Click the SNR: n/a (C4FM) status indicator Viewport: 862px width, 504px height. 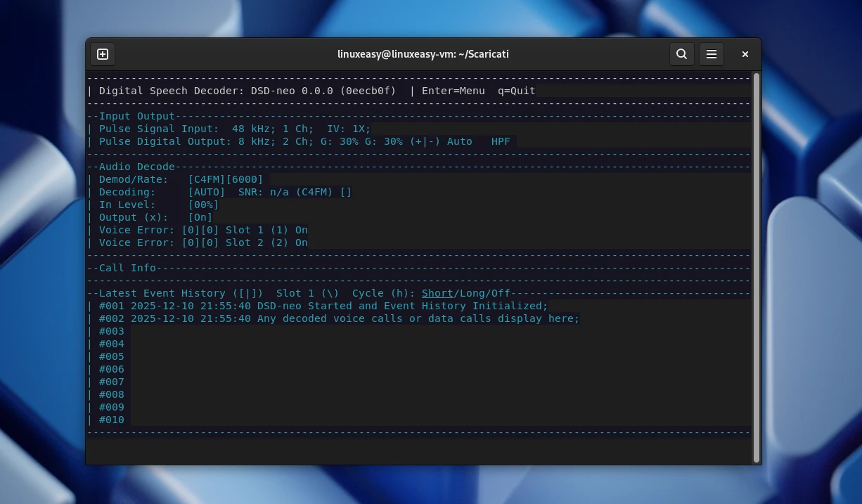point(294,192)
